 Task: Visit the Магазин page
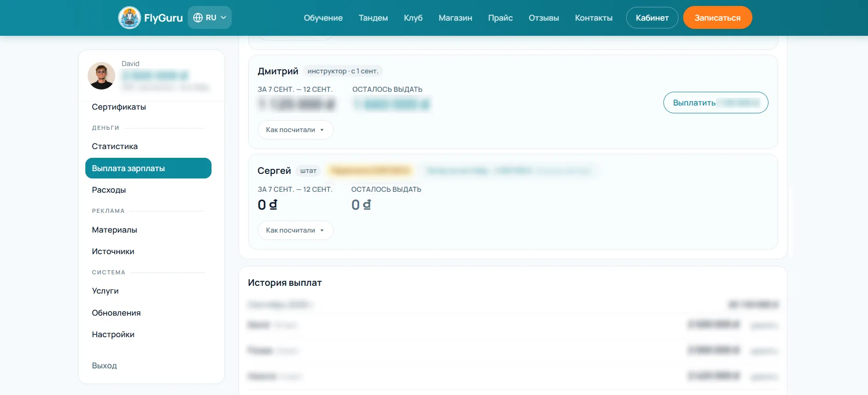(455, 18)
